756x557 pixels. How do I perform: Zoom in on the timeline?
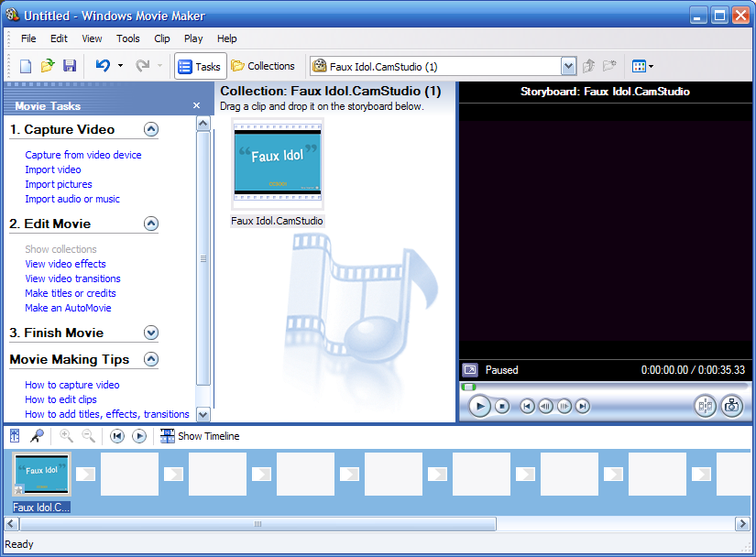(x=66, y=436)
